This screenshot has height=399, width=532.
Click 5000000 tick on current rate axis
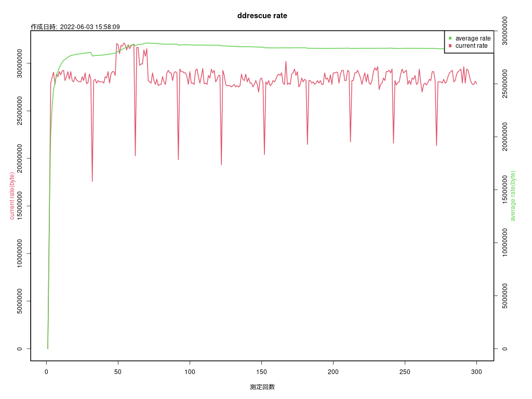click(x=19, y=301)
